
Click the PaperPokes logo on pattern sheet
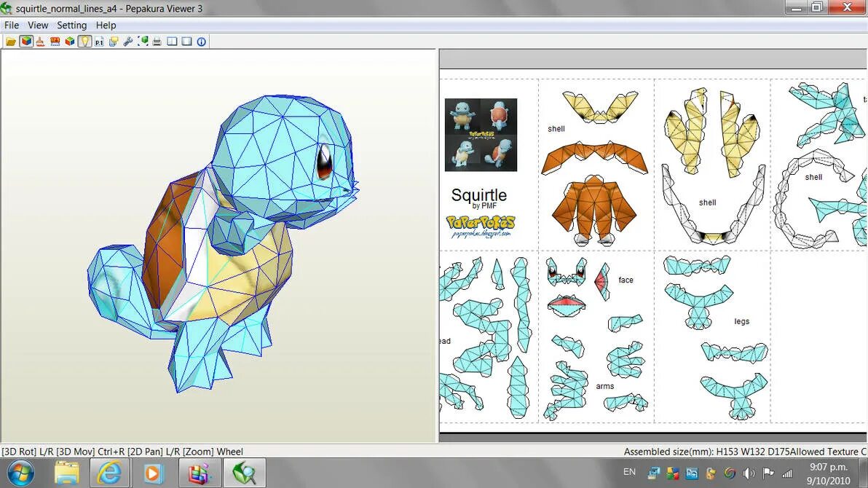481,226
